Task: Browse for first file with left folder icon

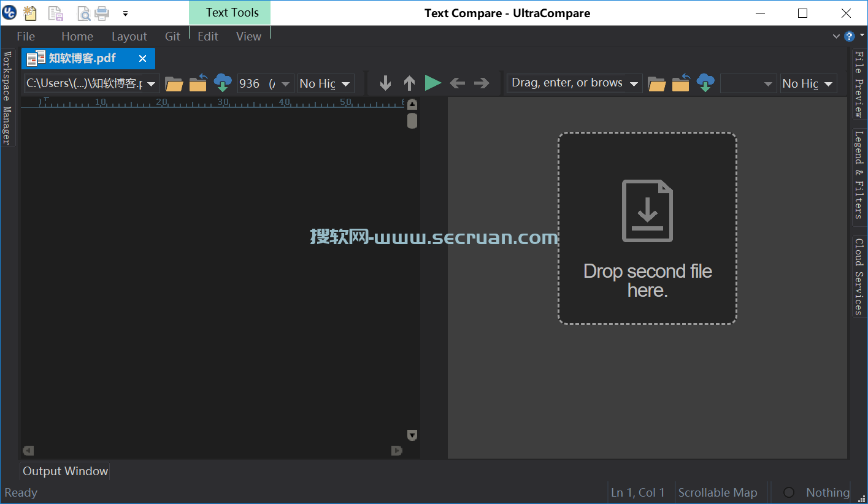Action: [174, 83]
